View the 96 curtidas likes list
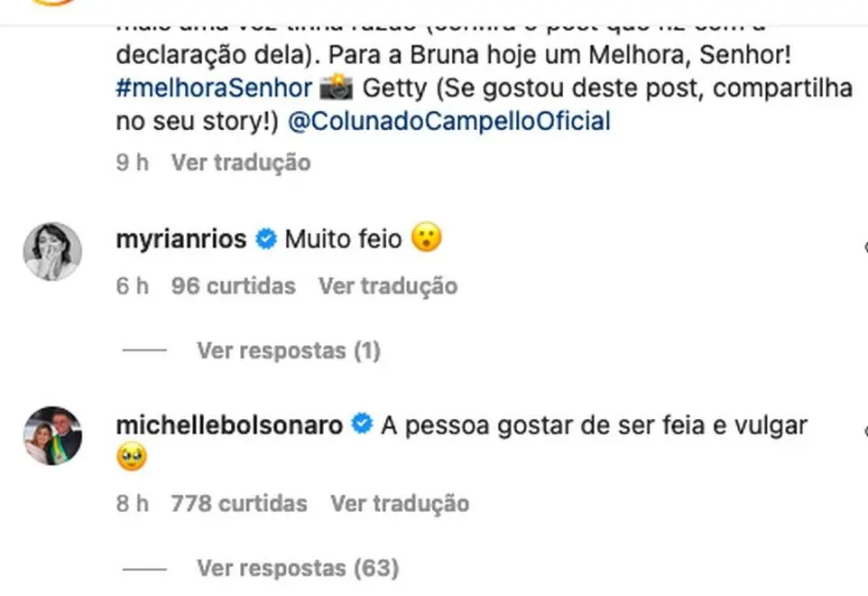Image resolution: width=868 pixels, height=596 pixels. (233, 286)
